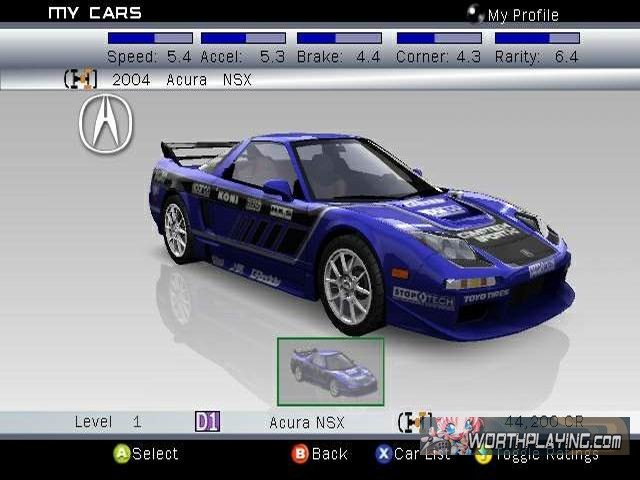
Task: Click the Accel rating bar
Action: tap(243, 38)
